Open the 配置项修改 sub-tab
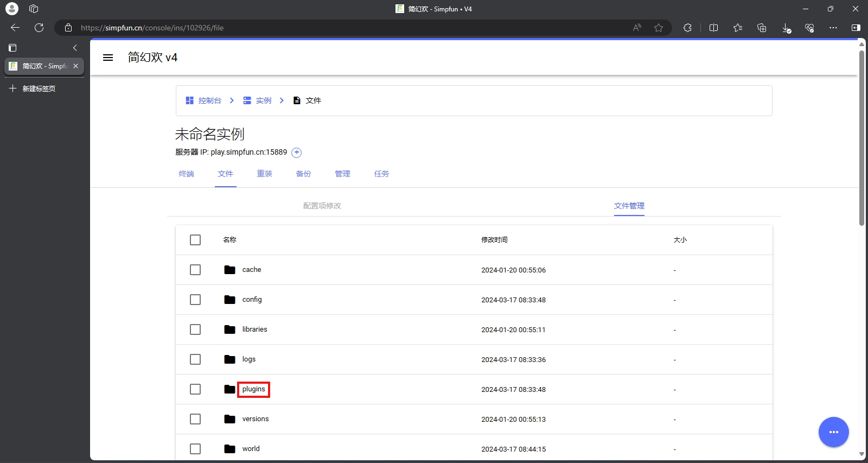Viewport: 868px width, 463px height. (322, 206)
